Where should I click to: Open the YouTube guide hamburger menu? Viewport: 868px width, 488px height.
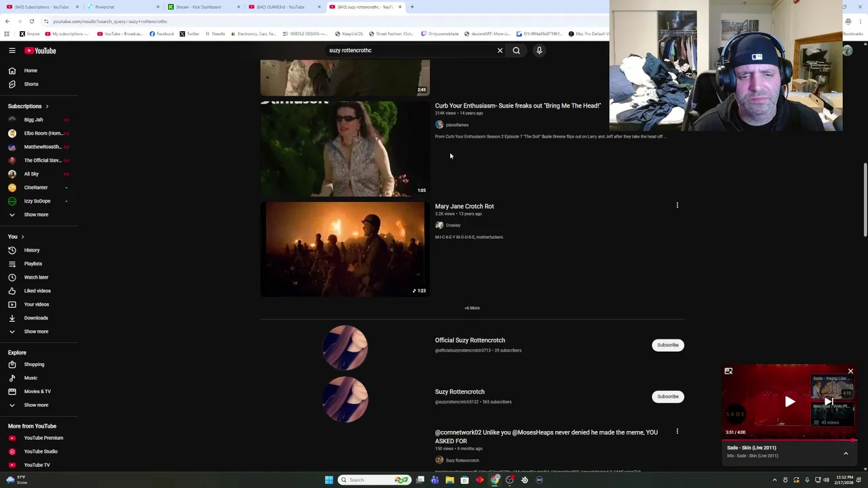pos(12,50)
